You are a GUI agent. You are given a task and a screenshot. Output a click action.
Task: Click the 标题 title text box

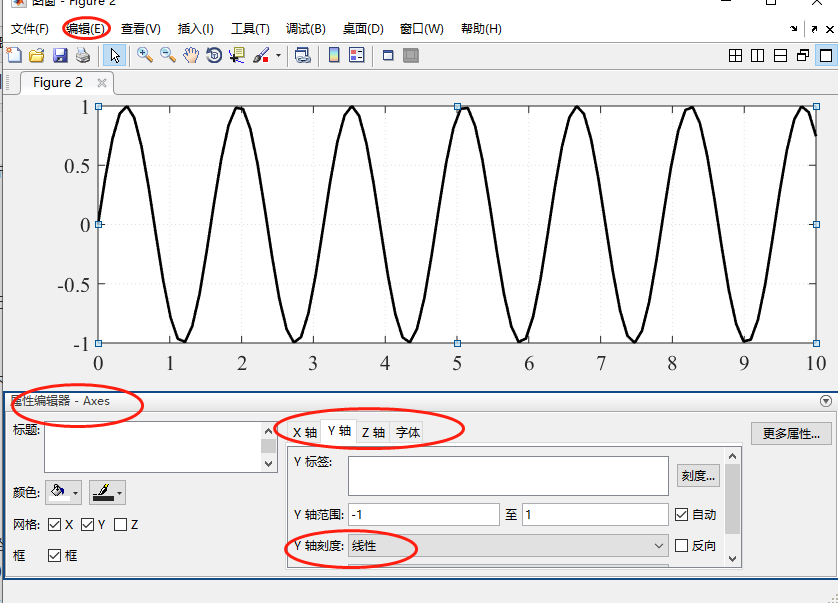[153, 447]
